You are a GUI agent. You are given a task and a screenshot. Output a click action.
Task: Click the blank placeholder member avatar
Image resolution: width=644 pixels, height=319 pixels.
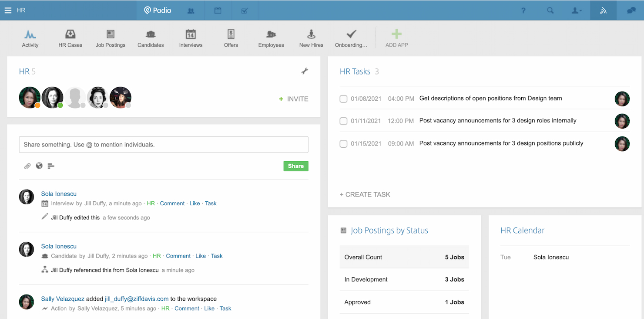[75, 97]
